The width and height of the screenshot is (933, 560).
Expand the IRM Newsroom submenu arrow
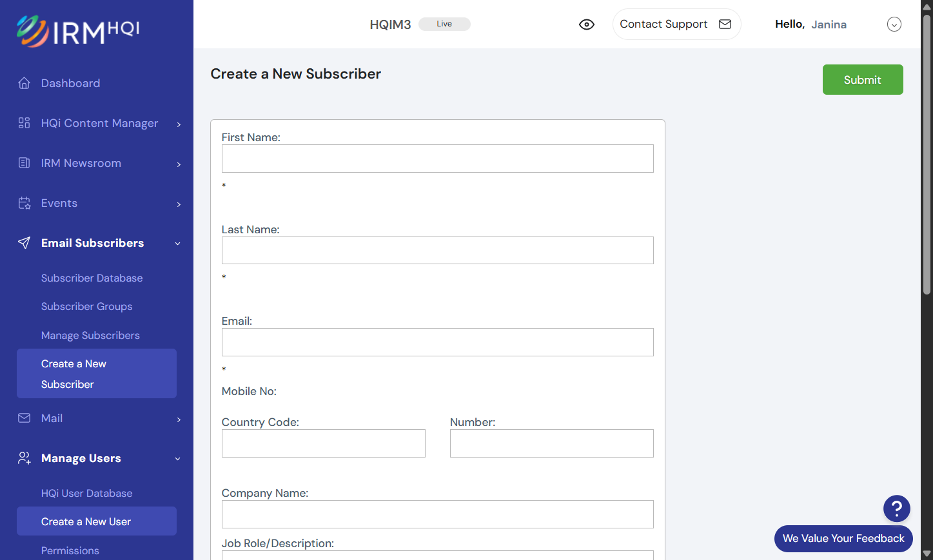179,164
